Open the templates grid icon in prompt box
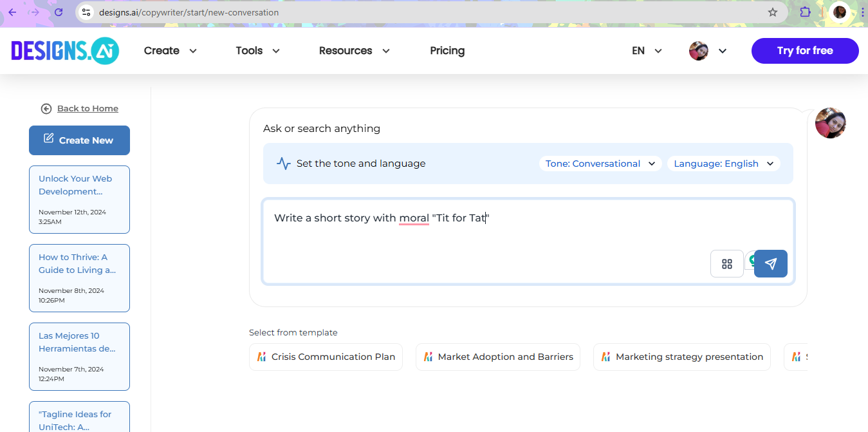This screenshot has width=868, height=432. [x=726, y=263]
